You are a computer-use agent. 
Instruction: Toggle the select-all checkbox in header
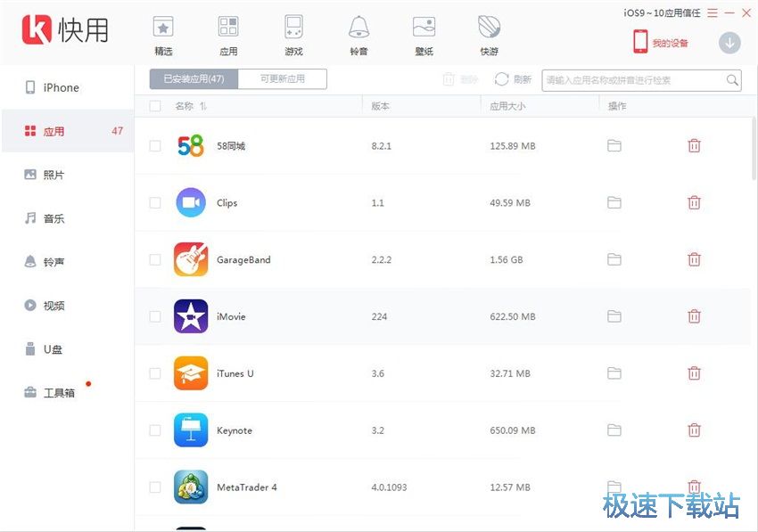155,106
